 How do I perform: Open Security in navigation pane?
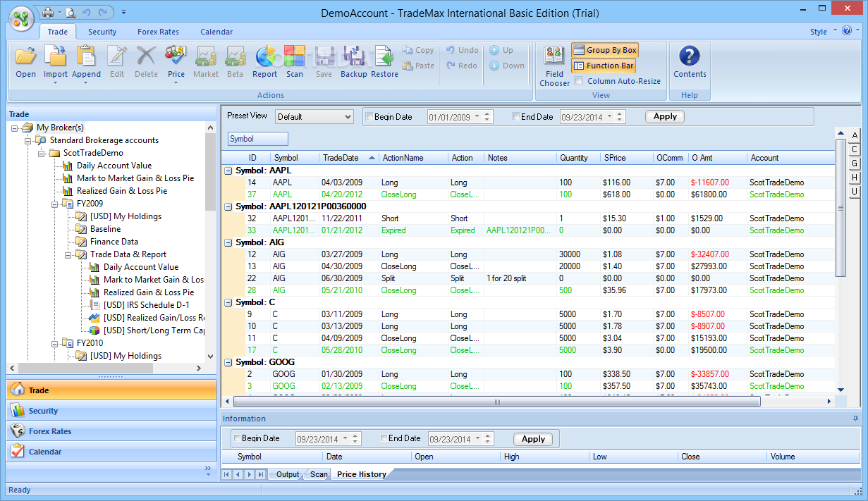112,411
